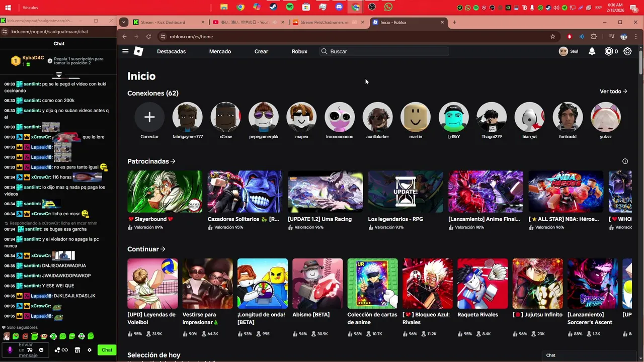
Task: Open tab search dropdown arrow
Action: (124, 22)
